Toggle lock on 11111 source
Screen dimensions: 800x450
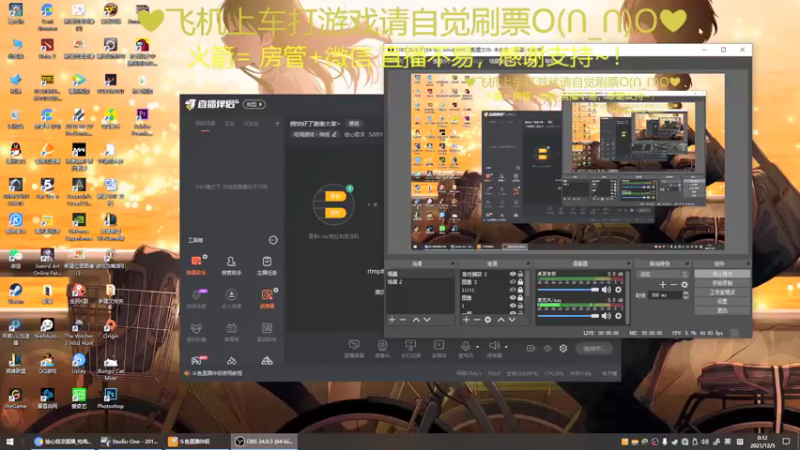[520, 290]
